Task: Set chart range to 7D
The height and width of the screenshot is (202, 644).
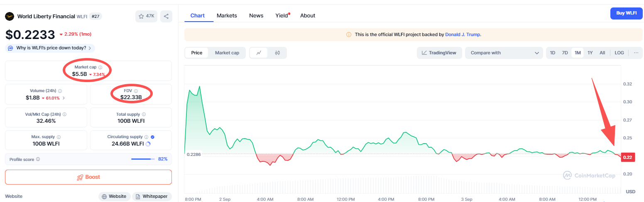Action: [565, 53]
